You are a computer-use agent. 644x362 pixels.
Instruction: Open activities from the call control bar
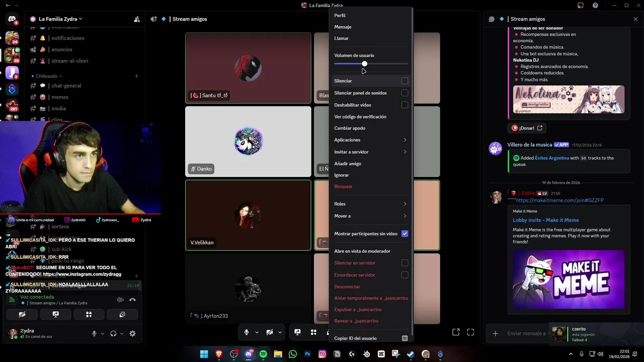click(x=313, y=332)
